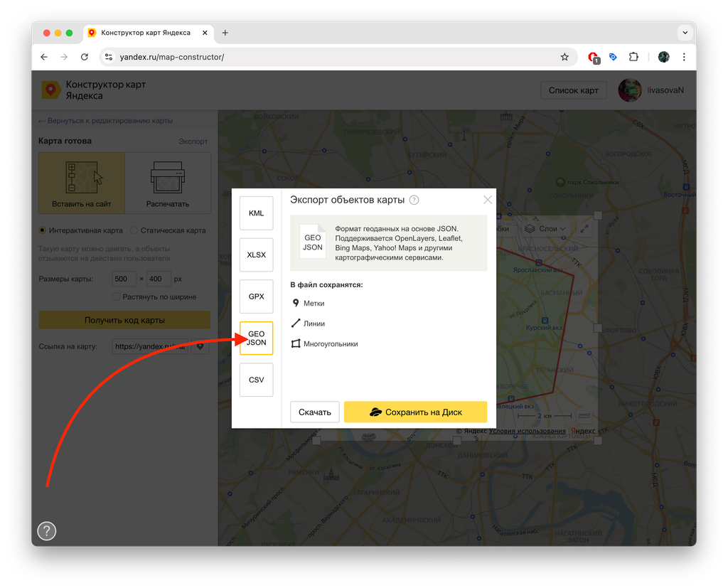Image resolution: width=728 pixels, height=588 pixels.
Task: Select the KML export format
Action: point(256,213)
